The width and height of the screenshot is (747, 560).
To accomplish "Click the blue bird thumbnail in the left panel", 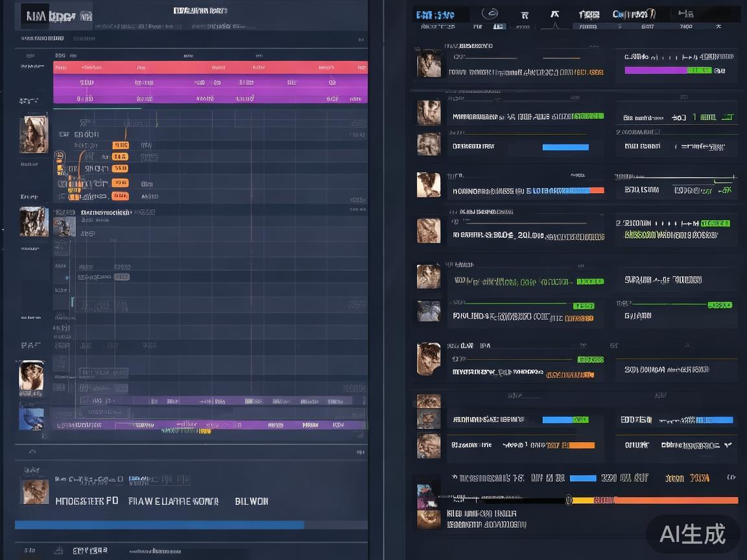I will (31, 419).
